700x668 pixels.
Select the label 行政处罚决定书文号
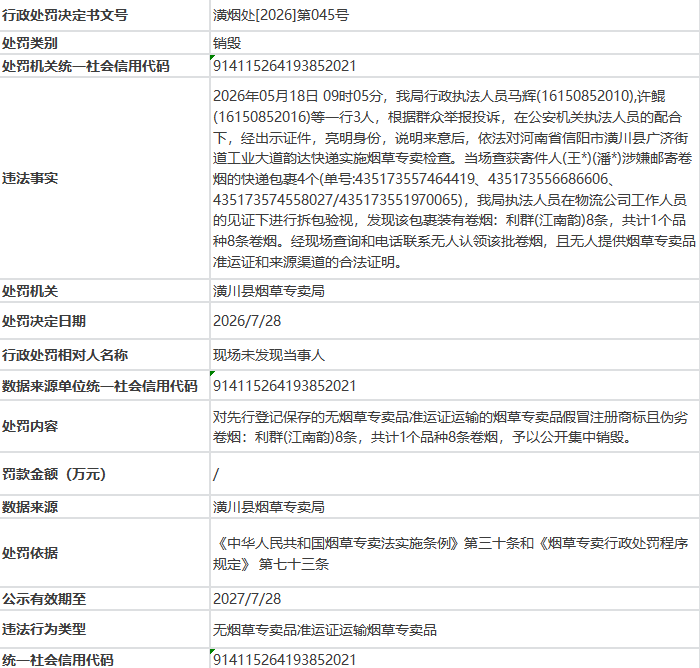[x=65, y=15]
